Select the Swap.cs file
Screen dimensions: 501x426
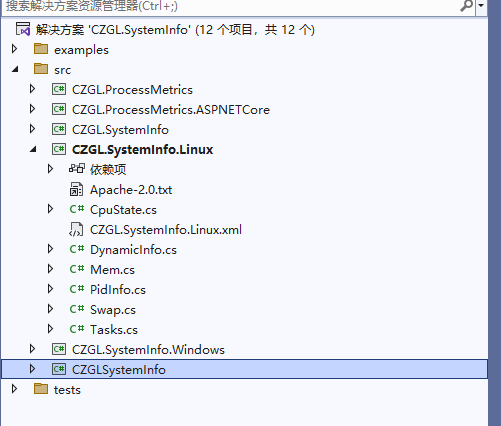pos(113,310)
